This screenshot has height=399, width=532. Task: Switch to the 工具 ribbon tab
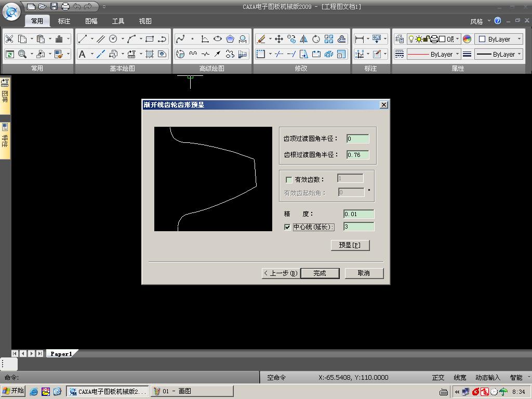coord(118,21)
